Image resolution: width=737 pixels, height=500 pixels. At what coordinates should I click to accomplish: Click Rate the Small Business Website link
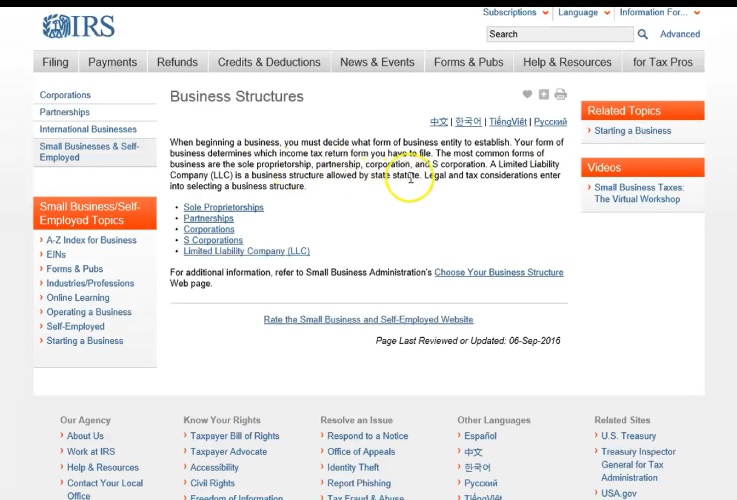368,320
